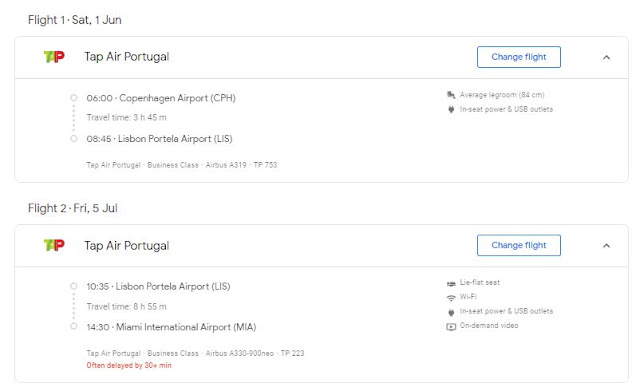
Task: Select the Copenhagen Airport (CPH) departure row
Action: 161,98
